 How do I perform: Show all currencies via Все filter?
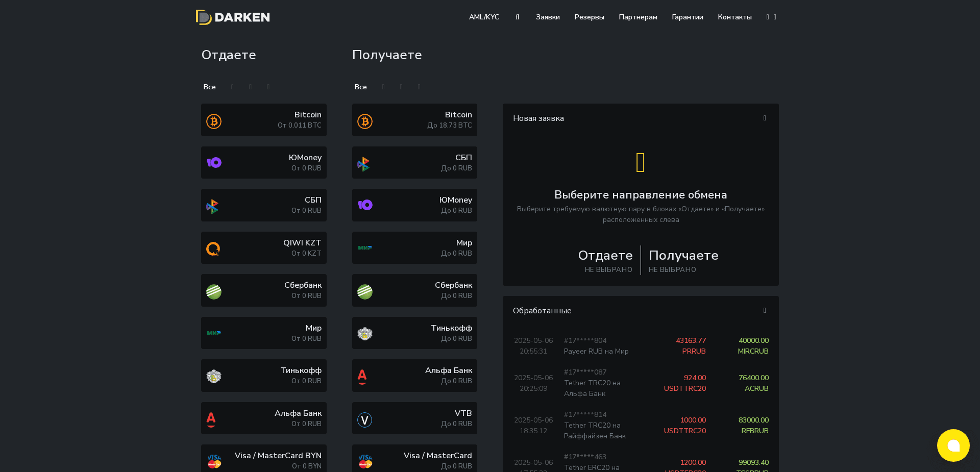click(209, 87)
